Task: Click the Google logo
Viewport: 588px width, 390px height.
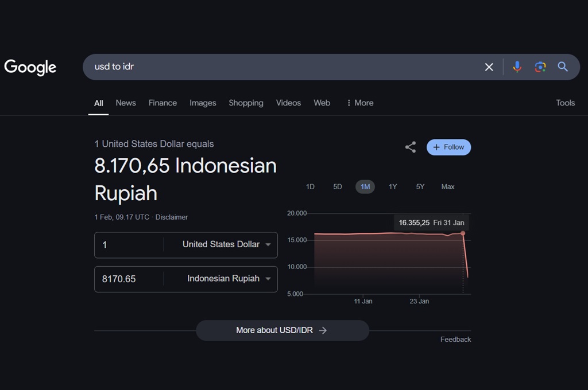Action: pyautogui.click(x=30, y=67)
